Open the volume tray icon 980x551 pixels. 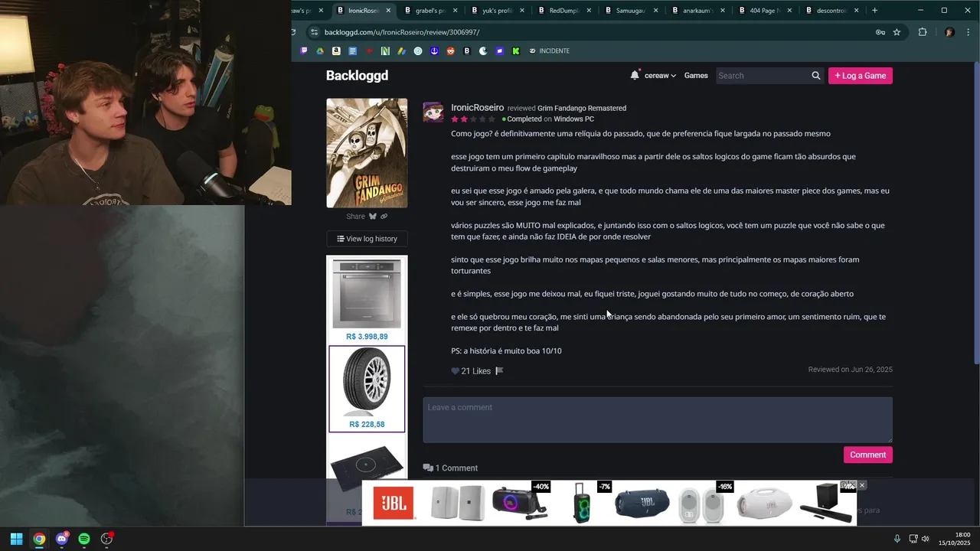[x=926, y=539]
